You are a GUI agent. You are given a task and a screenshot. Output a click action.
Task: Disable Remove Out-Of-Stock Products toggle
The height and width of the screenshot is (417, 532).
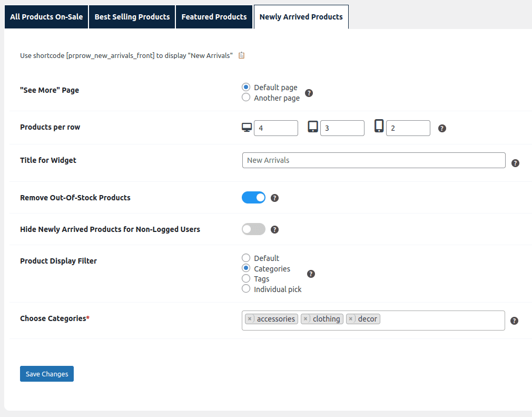pyautogui.click(x=253, y=198)
